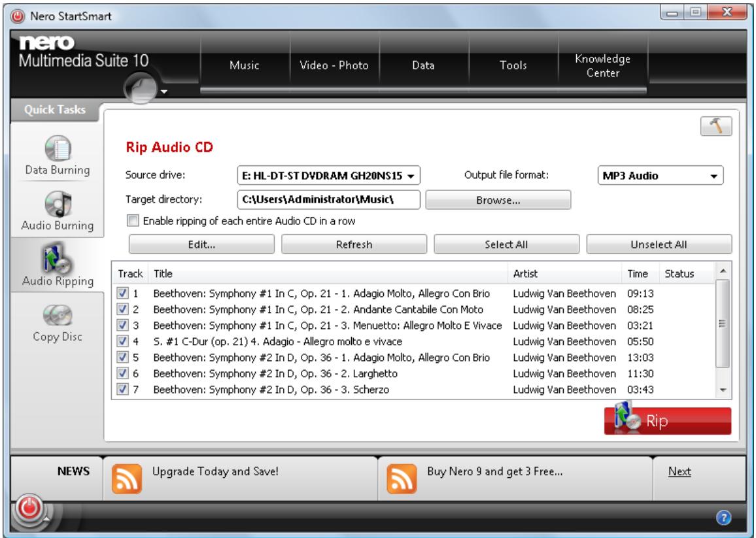Click the track list scrollbar thumb

pyautogui.click(x=722, y=323)
